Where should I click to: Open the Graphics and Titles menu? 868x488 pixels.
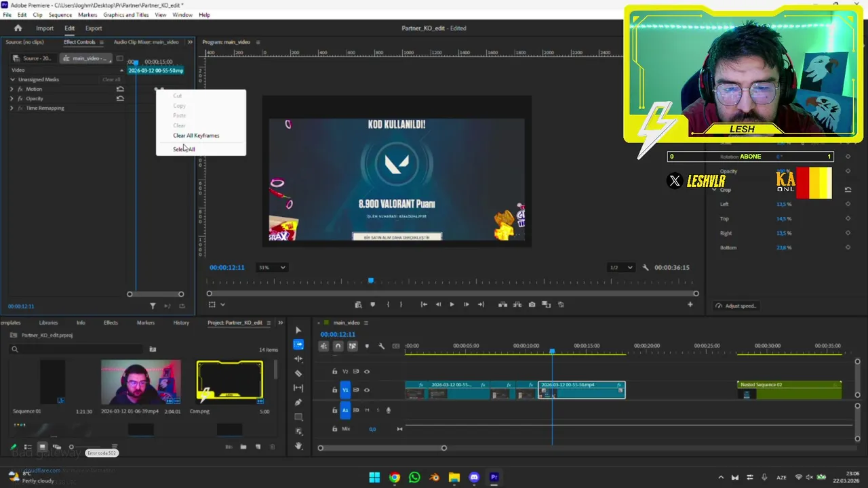(126, 15)
